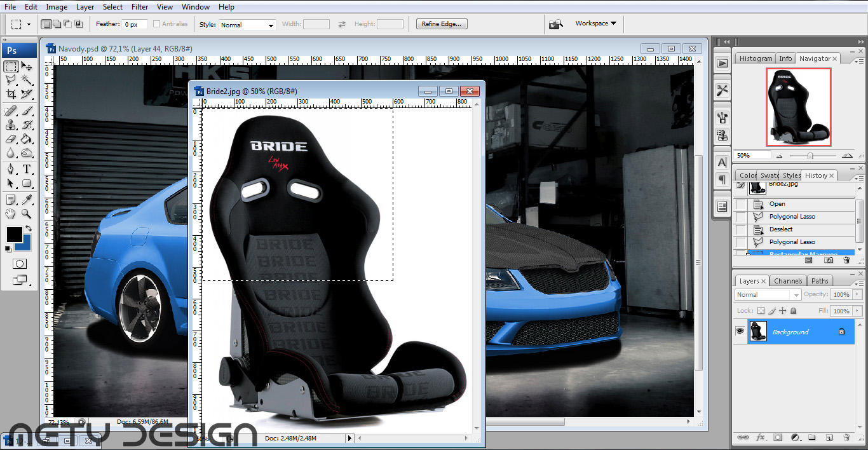
Task: Select the Path Selection tool
Action: pyautogui.click(x=11, y=183)
